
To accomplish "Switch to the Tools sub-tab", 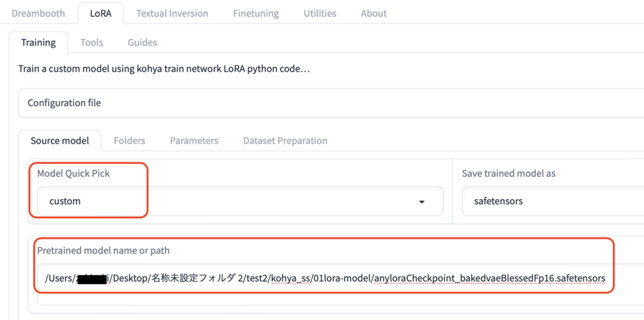I will coord(92,42).
